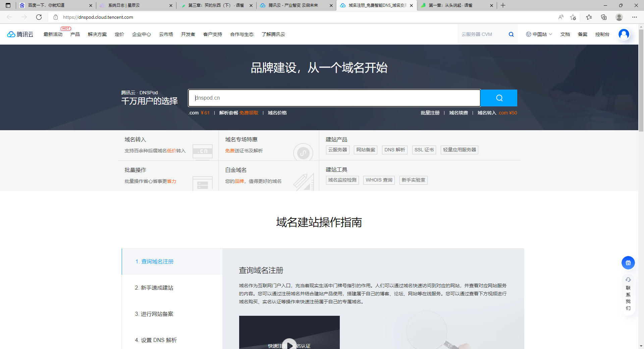
Task: Click the 批量注册 link
Action: click(x=430, y=113)
